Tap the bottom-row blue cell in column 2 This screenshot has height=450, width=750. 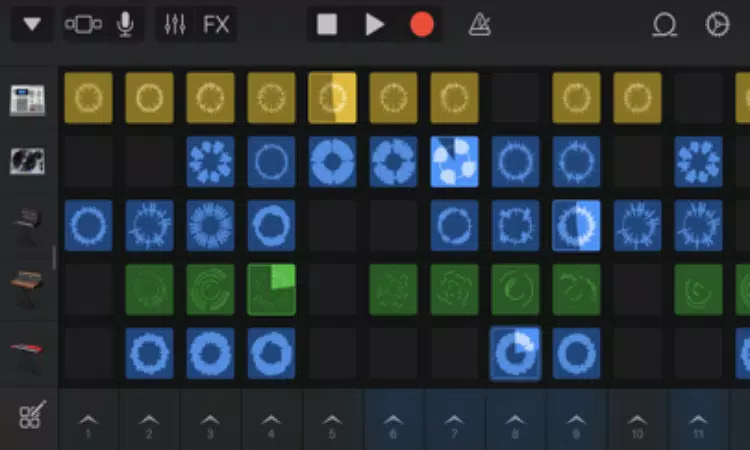149,354
